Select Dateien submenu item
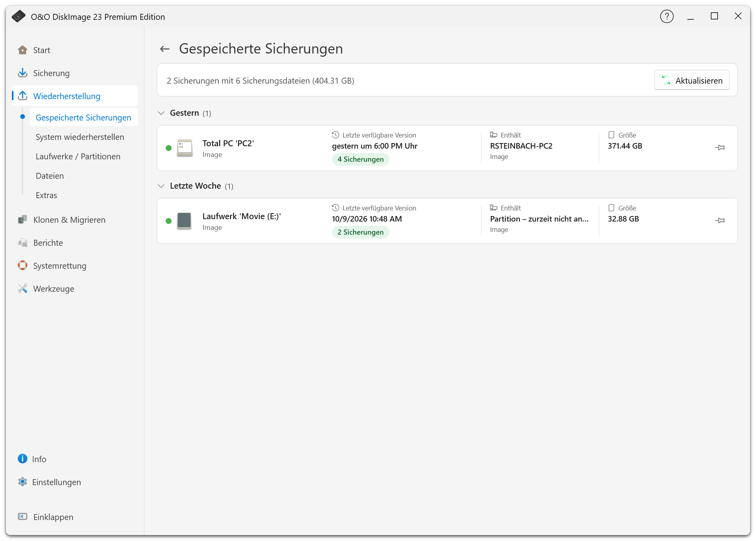This screenshot has height=541, width=756. [x=50, y=176]
